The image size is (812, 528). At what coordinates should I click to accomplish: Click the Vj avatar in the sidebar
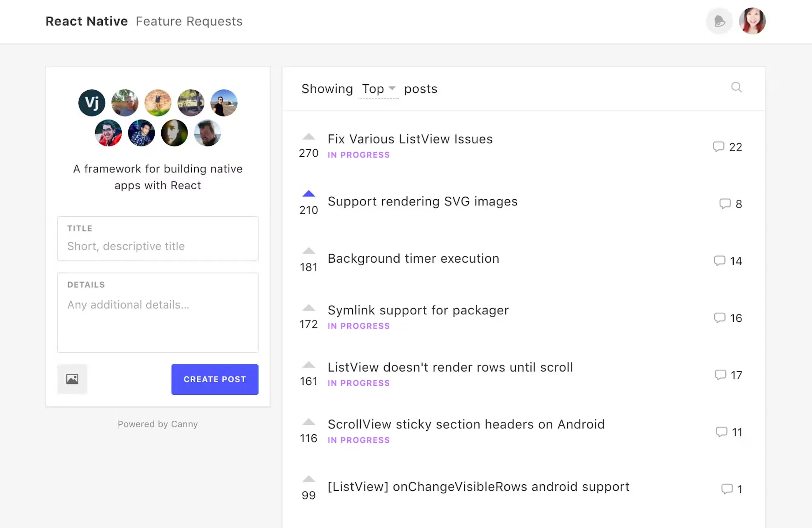pyautogui.click(x=92, y=103)
